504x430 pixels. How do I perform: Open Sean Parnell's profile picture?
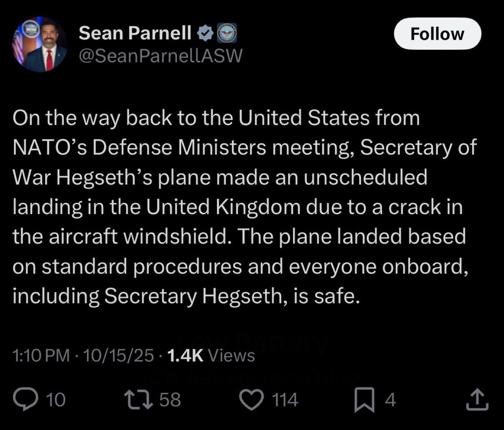40,44
